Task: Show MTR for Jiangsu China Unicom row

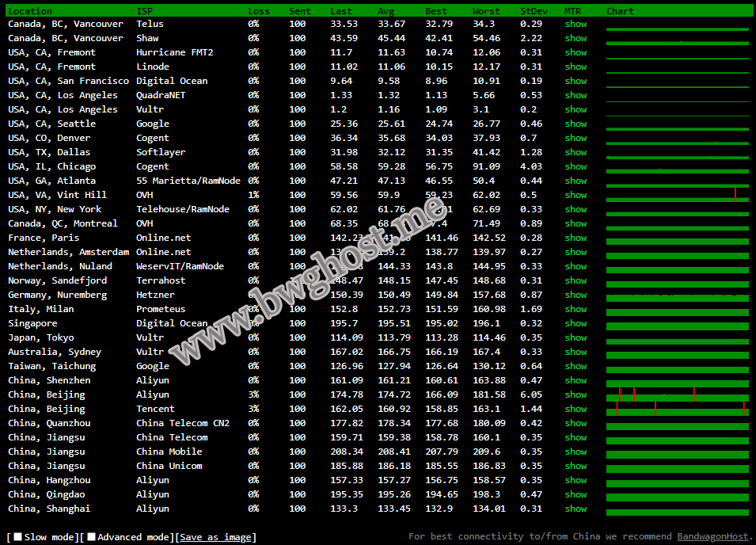Action: pos(576,466)
